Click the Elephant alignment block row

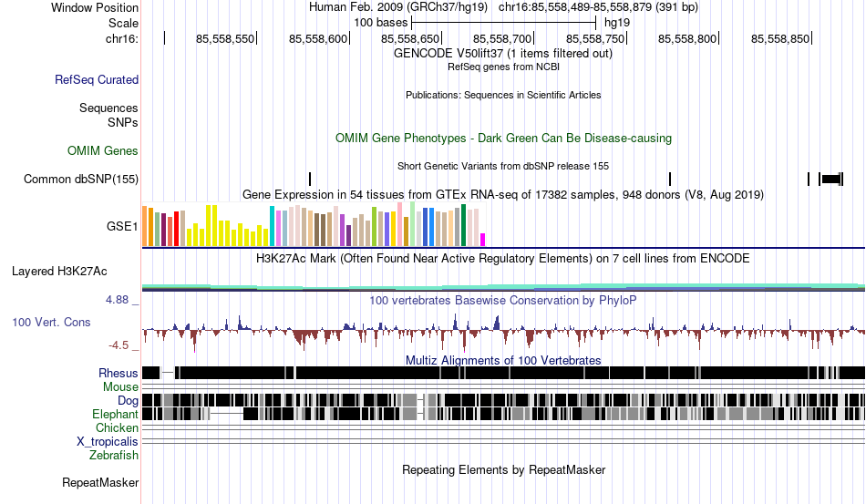click(x=503, y=414)
